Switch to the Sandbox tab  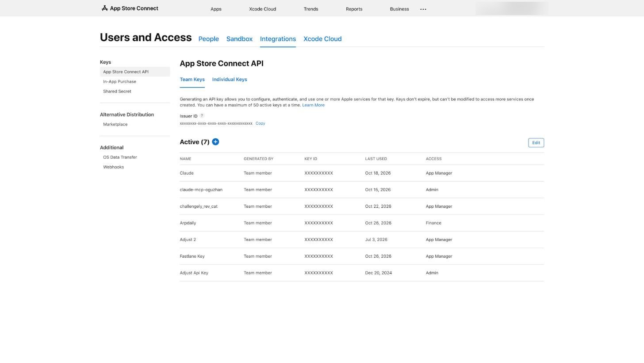coord(239,39)
